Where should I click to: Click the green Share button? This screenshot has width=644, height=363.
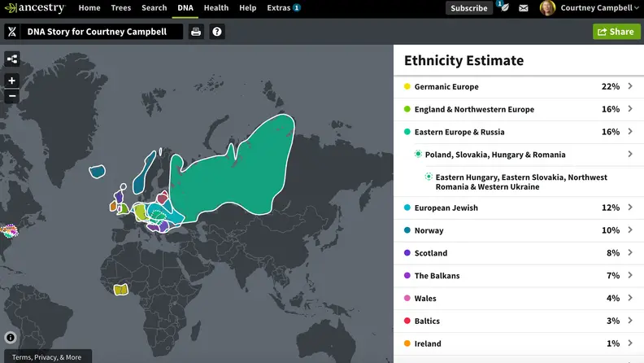tap(616, 32)
